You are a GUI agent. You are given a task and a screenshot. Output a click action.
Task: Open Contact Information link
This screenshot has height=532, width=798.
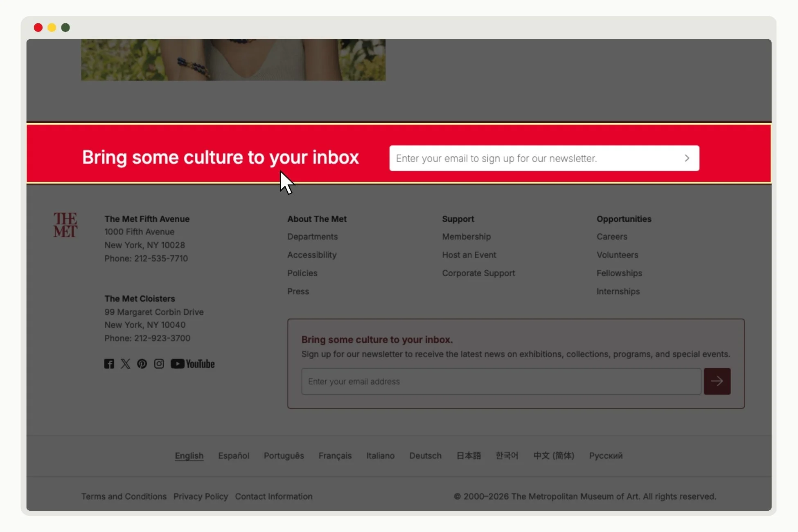274,496
